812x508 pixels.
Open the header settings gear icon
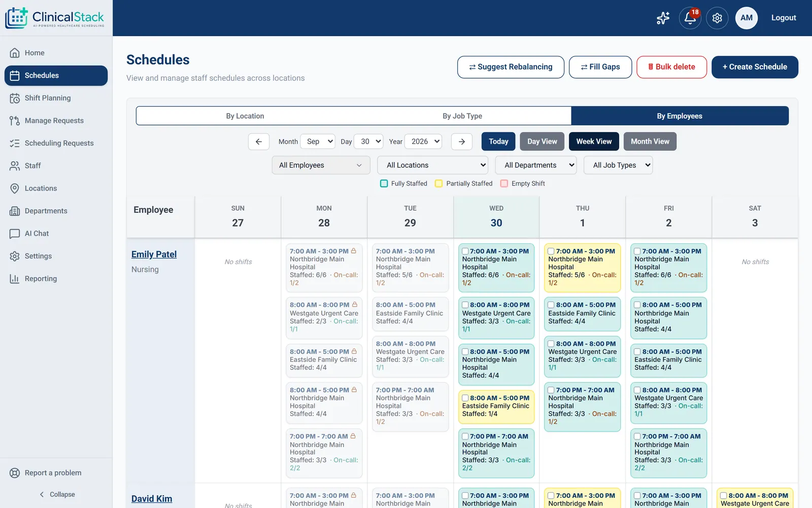tap(717, 18)
